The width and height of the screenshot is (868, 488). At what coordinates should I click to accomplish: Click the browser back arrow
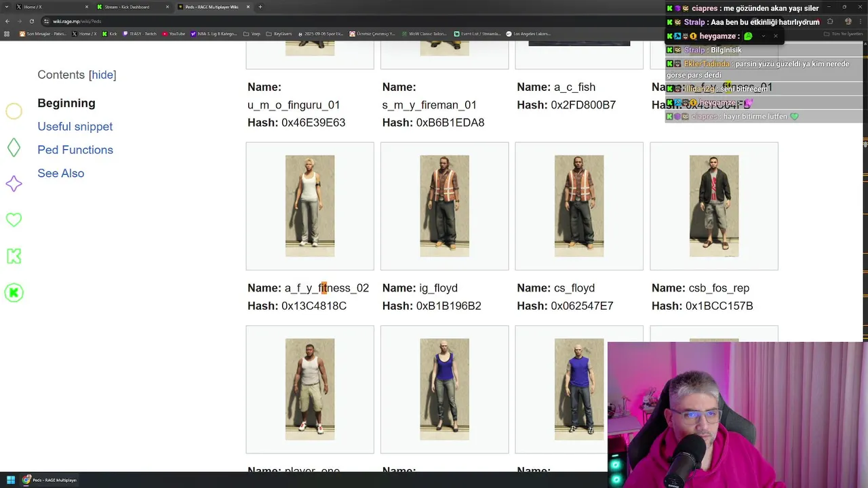click(7, 21)
